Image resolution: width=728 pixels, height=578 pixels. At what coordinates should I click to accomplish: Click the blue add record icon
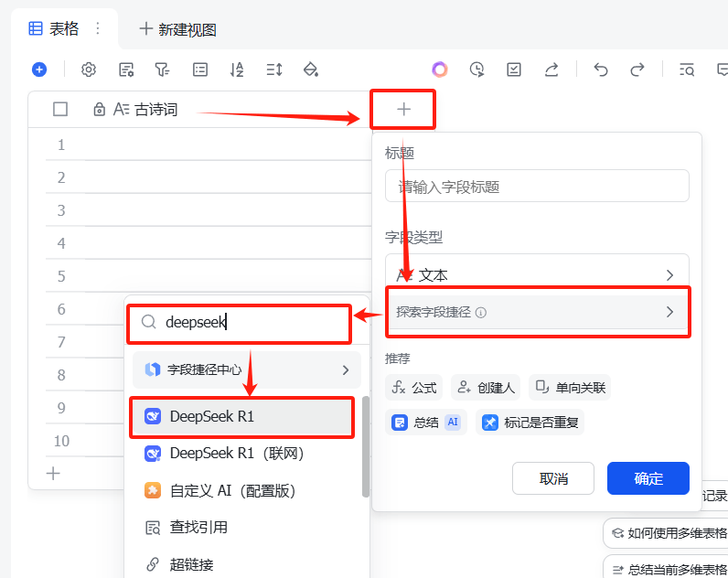39,70
